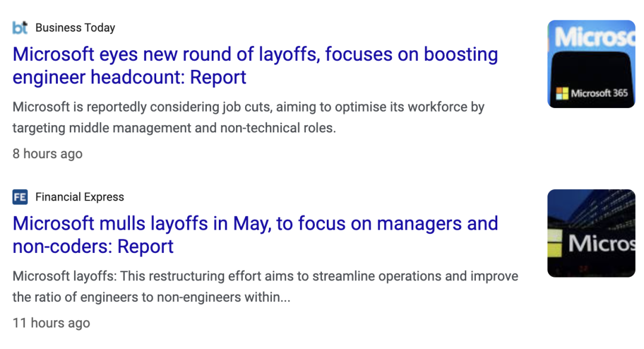
Task: Click the "Financial Express" source name
Action: coord(80,197)
